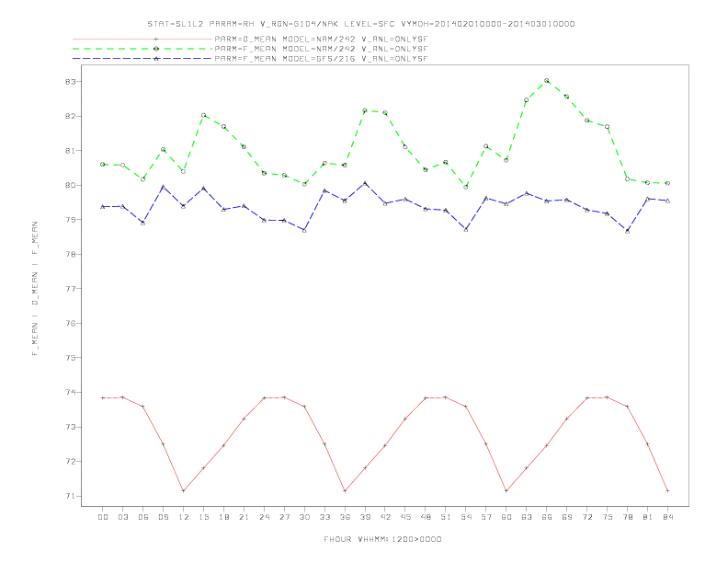The image size is (728, 563).
Task: Click the x-axis tick label 21
Action: (244, 517)
